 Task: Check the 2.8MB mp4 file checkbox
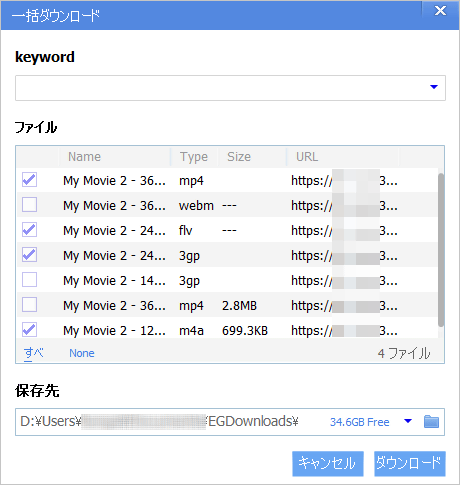[29, 305]
